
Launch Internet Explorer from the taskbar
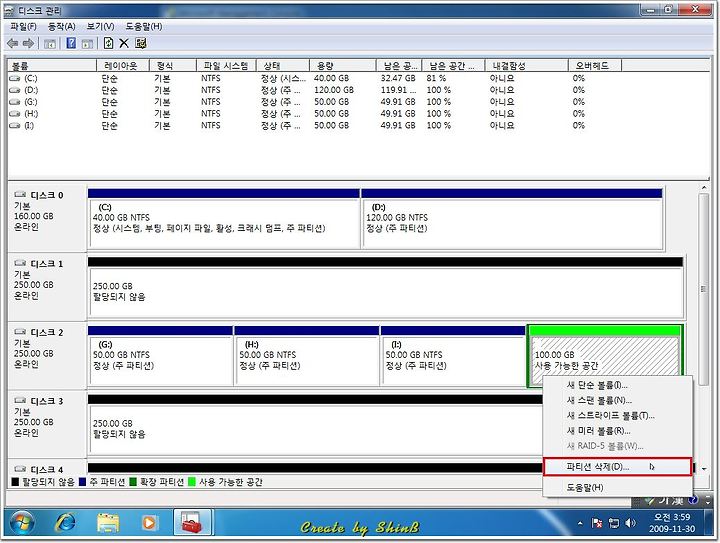[66, 523]
